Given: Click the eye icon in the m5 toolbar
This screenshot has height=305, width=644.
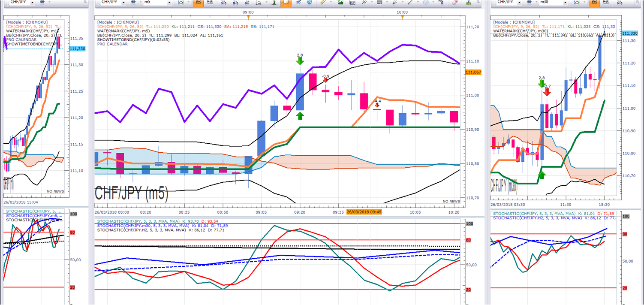Looking at the screenshot, I should point(298,3).
